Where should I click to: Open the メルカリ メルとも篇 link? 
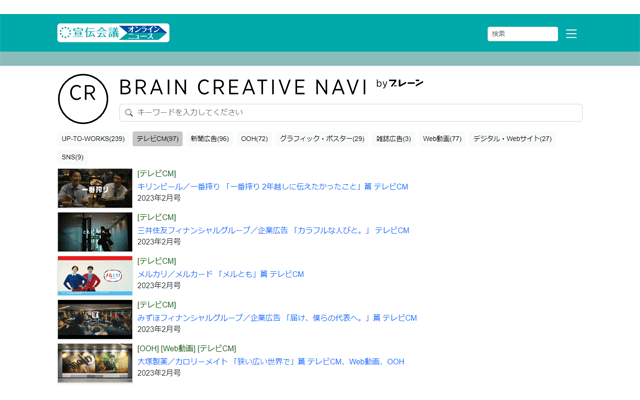click(220, 274)
